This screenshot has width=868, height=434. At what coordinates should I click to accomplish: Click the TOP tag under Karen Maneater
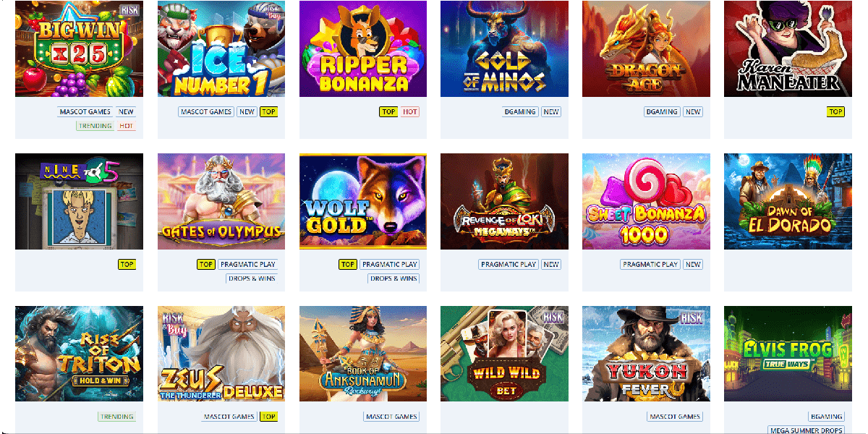(836, 112)
